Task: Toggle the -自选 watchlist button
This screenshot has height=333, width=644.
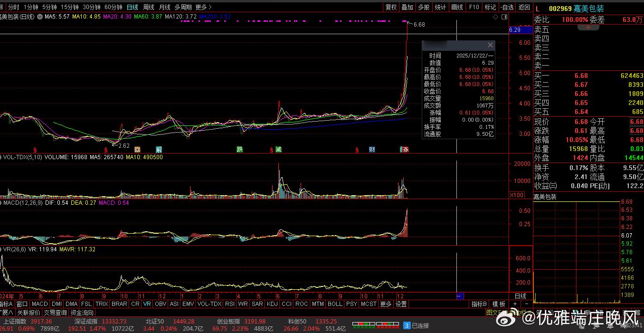Action: pyautogui.click(x=507, y=7)
